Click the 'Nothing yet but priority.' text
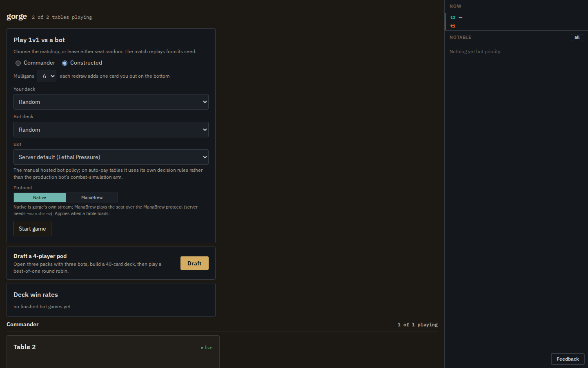588x368 pixels. tap(475, 52)
